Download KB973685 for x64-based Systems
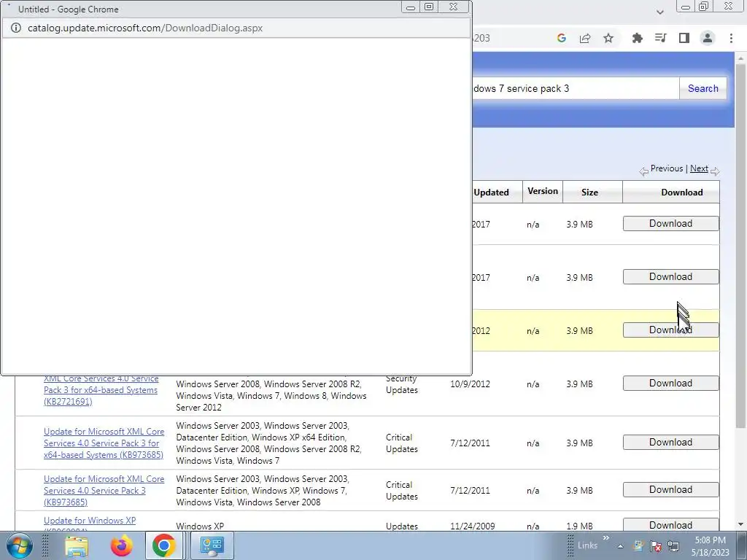Viewport: 747px width, 560px height. 671,443
